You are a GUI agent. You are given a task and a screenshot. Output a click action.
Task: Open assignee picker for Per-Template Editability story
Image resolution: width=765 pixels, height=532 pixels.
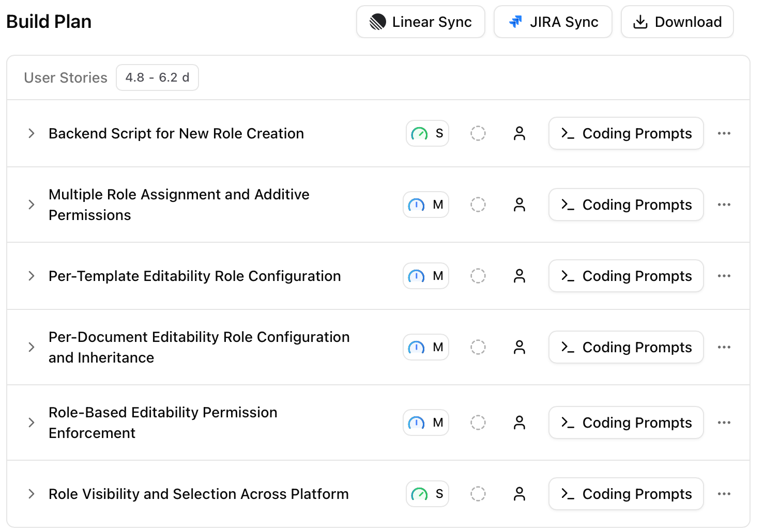click(519, 276)
